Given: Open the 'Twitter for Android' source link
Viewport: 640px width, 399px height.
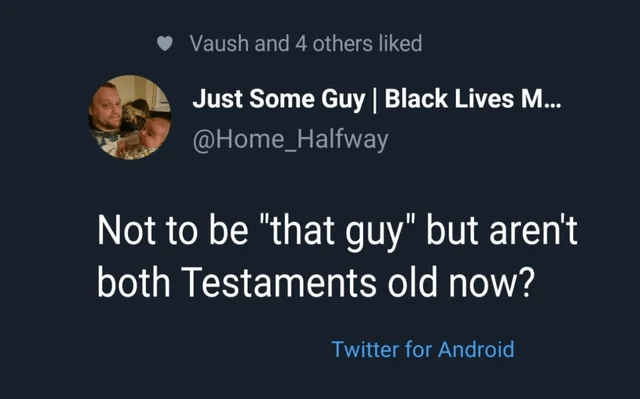Looking at the screenshot, I should coord(423,349).
